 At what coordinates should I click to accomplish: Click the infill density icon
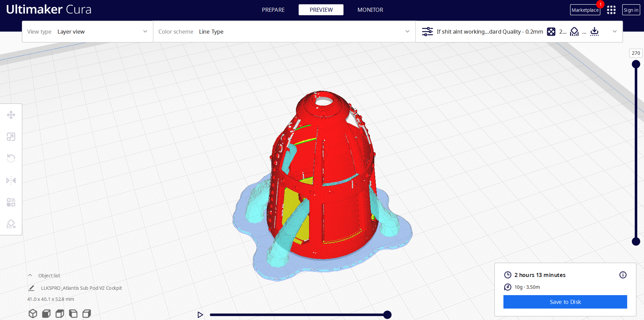pyautogui.click(x=551, y=31)
